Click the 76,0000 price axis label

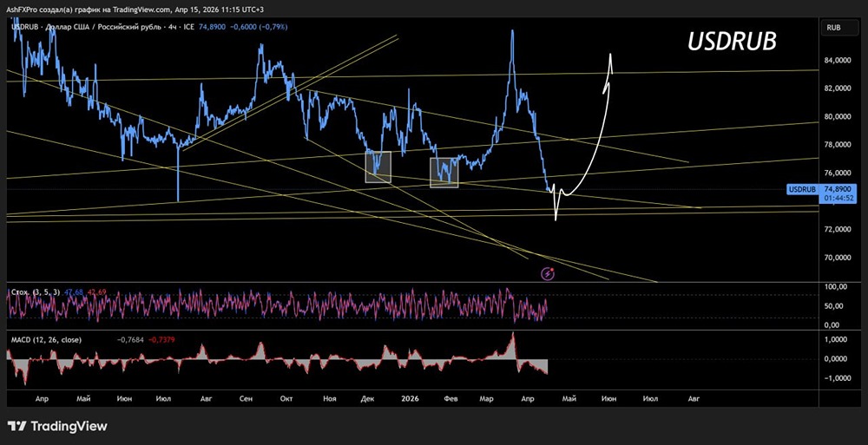837,173
